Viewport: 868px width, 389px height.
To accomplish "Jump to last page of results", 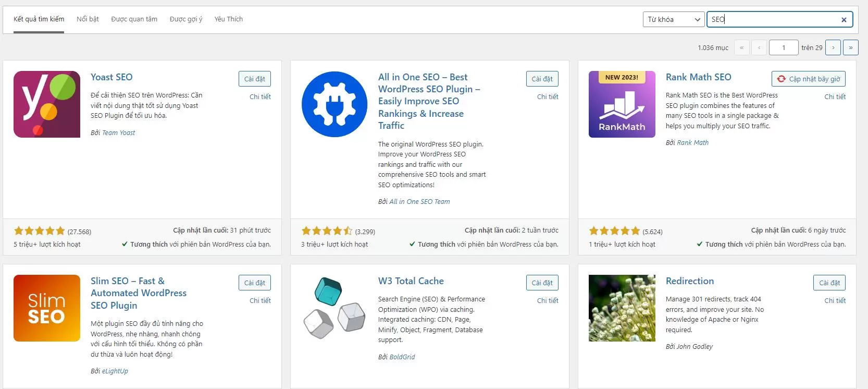I will coord(851,47).
